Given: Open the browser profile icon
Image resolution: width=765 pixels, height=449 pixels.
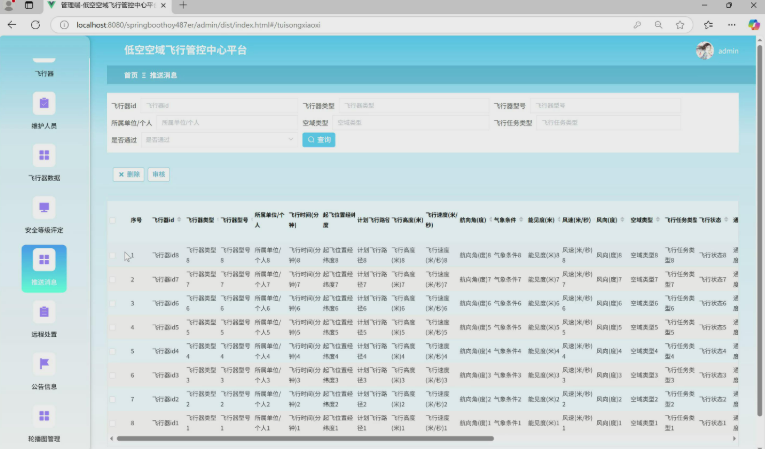Looking at the screenshot, I should pyautogui.click(x=8, y=5).
